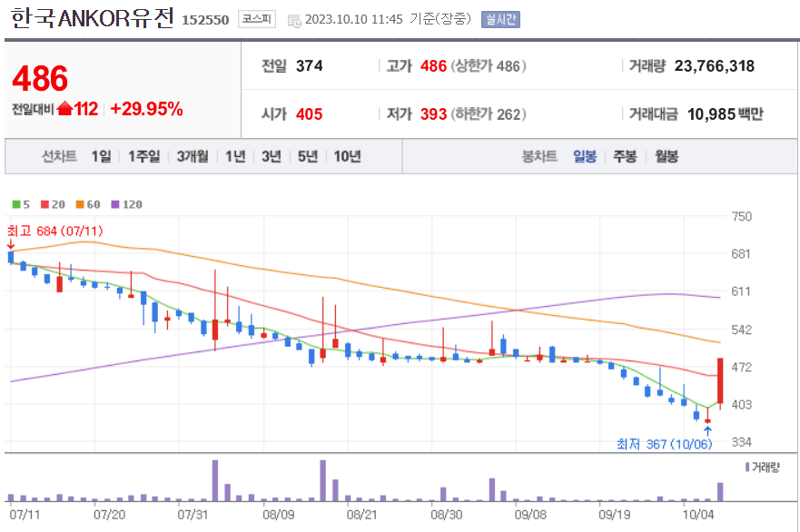Click the 시가 value 405

309,113
